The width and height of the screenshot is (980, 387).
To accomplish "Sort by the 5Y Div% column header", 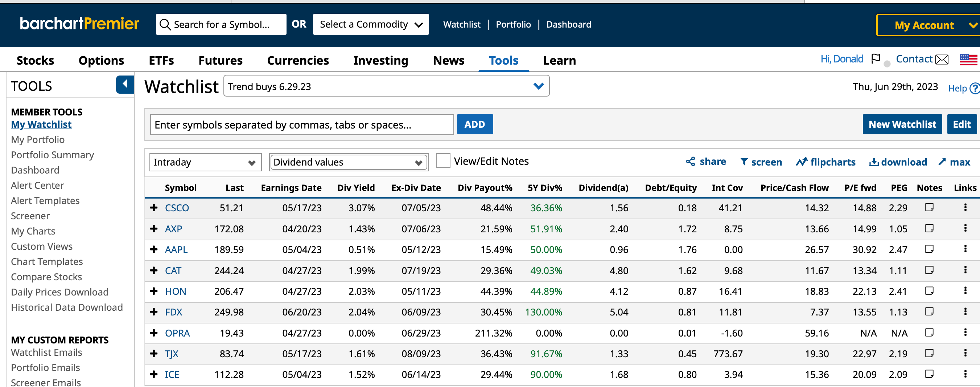I will (545, 188).
